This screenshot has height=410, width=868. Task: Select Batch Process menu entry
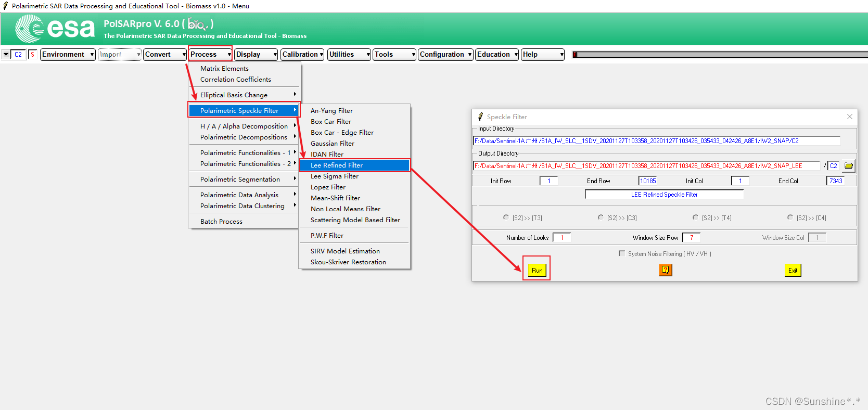pos(244,221)
